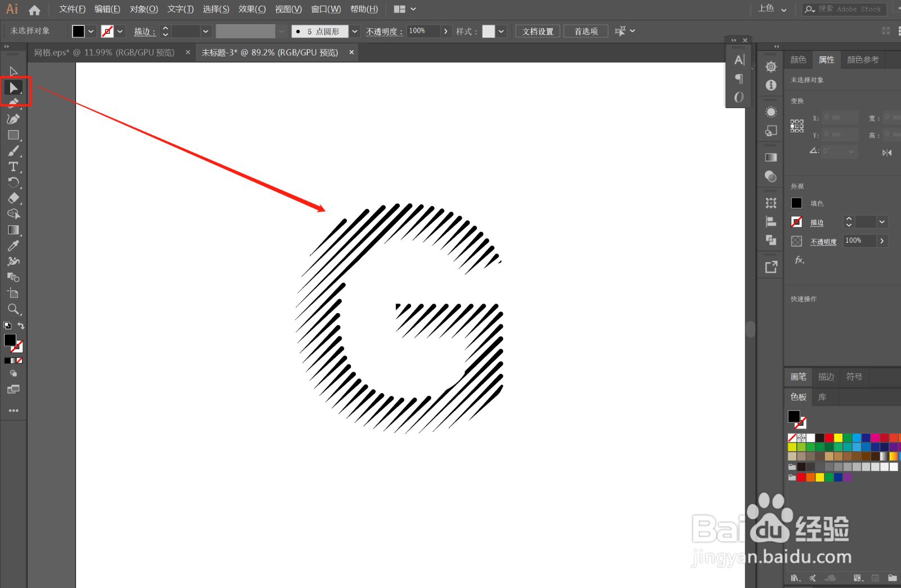Switch to the 描边 panel tab

point(826,377)
